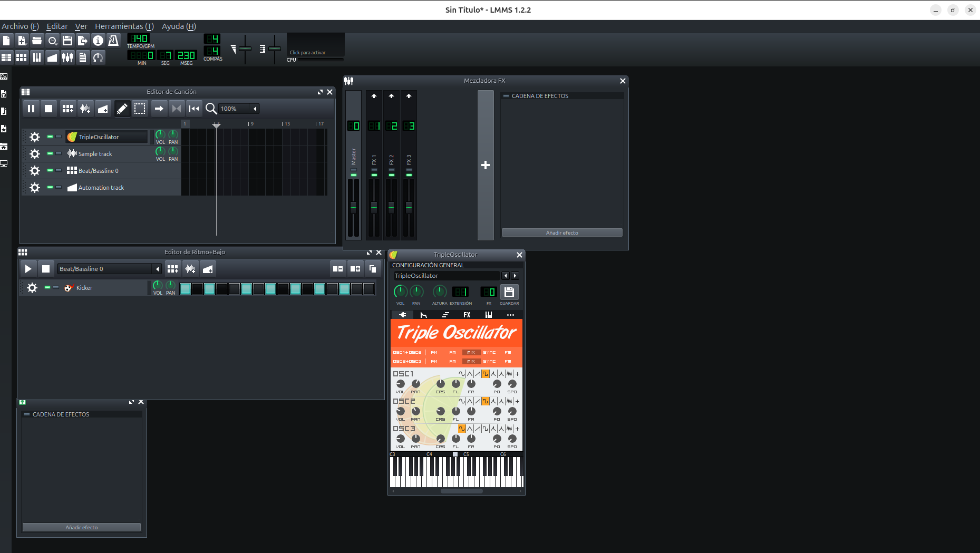Select the next TripleOscillator preset arrow
Screen dimensions: 980x553
point(515,276)
